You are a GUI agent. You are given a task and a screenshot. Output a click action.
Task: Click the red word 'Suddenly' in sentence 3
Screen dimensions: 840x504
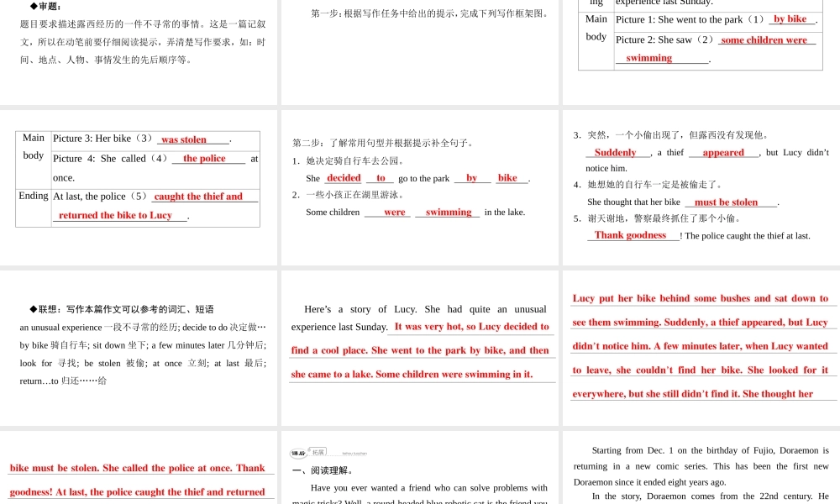615,153
